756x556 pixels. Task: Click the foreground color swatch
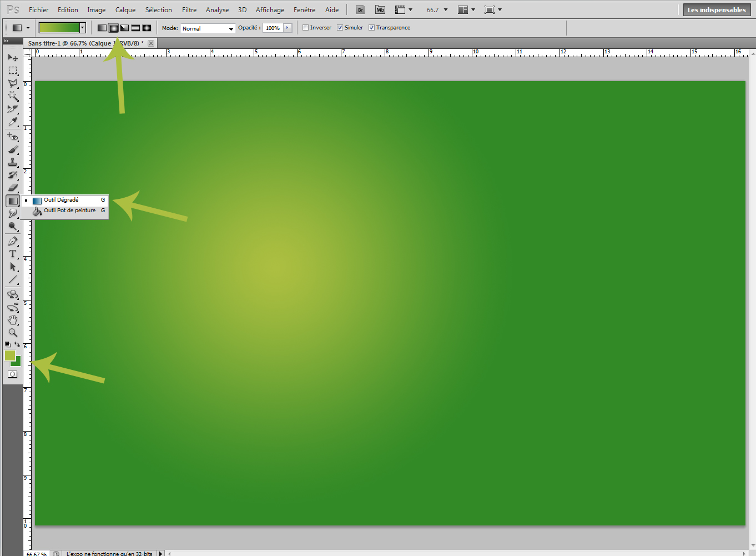[x=9, y=355]
